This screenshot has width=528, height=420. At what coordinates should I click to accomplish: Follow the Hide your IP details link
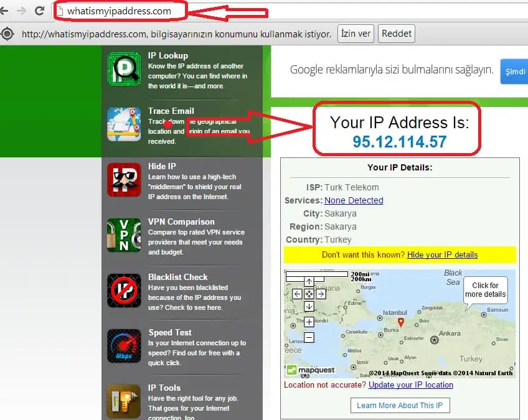442,254
